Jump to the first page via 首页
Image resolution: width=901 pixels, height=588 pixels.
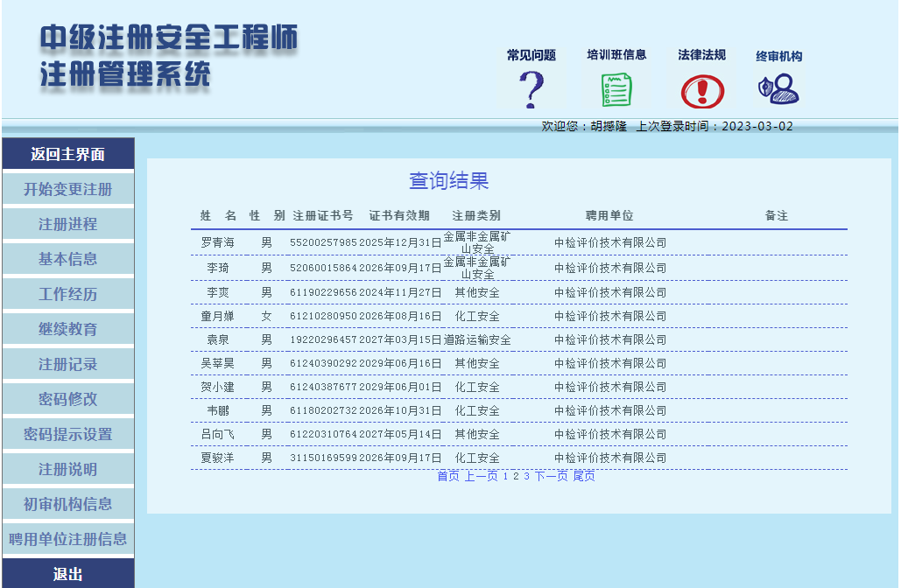(x=447, y=478)
